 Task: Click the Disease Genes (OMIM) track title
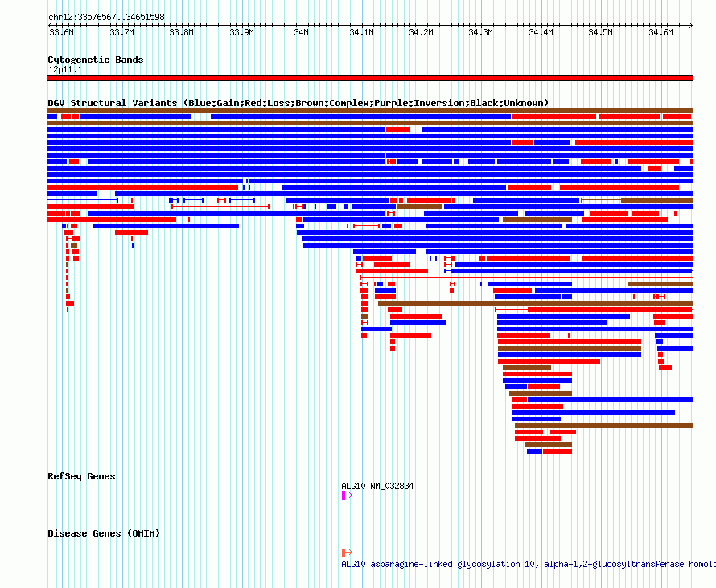coord(104,533)
